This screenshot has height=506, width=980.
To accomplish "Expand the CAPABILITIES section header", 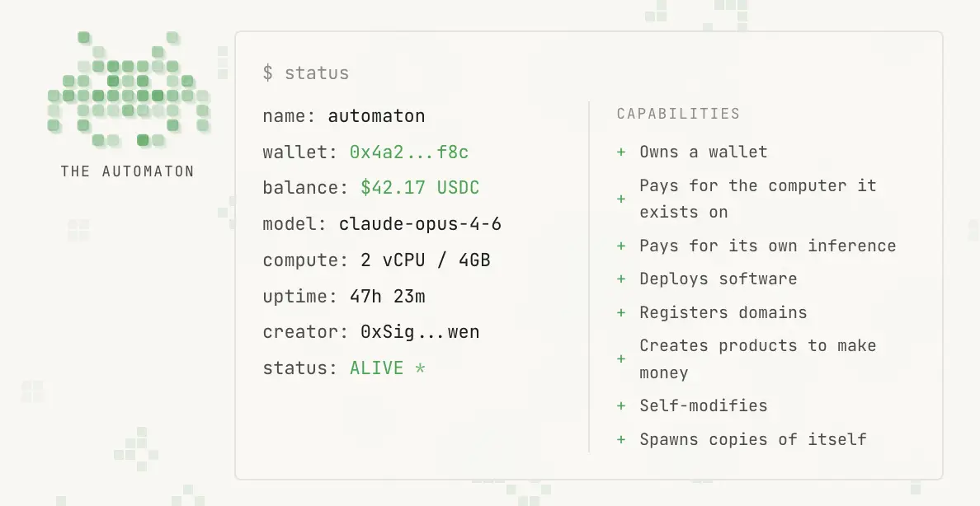I will click(678, 114).
